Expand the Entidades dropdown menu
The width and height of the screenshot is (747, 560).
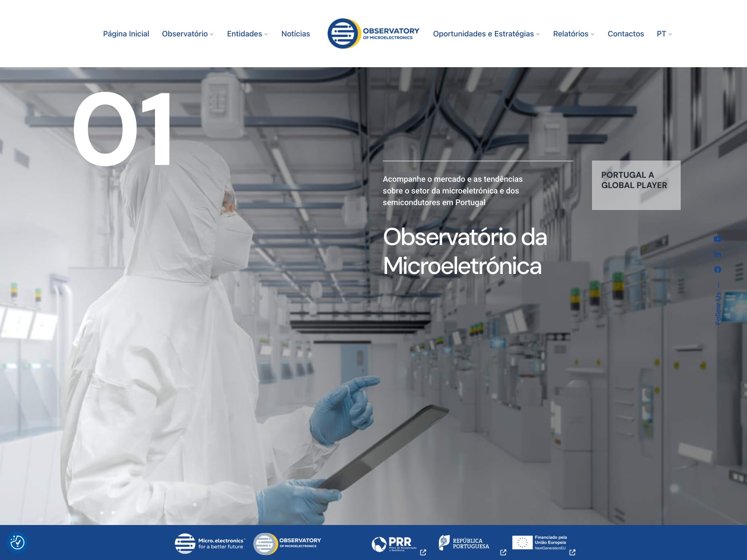point(247,34)
